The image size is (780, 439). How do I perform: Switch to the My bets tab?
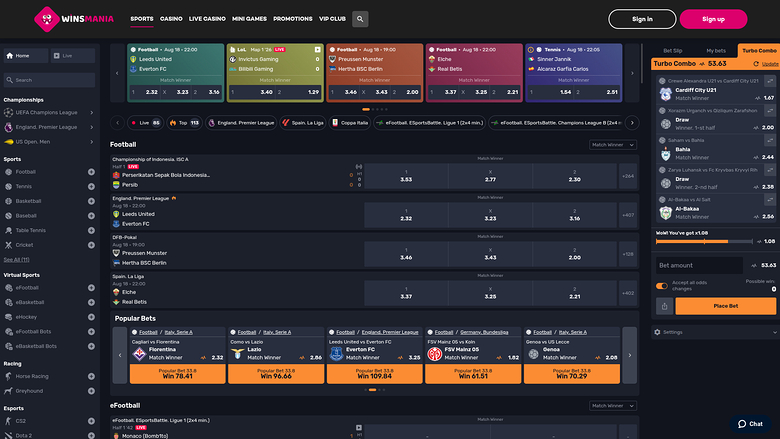click(x=716, y=49)
